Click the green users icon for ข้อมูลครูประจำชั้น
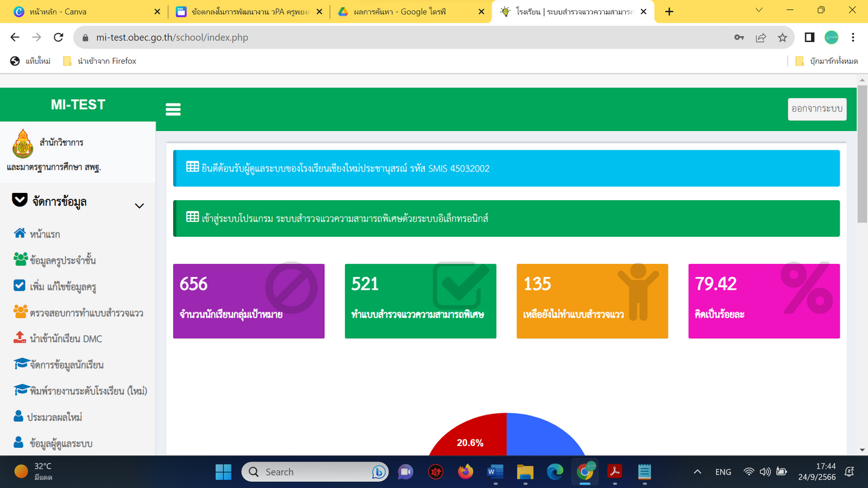868x488 pixels. point(21,259)
